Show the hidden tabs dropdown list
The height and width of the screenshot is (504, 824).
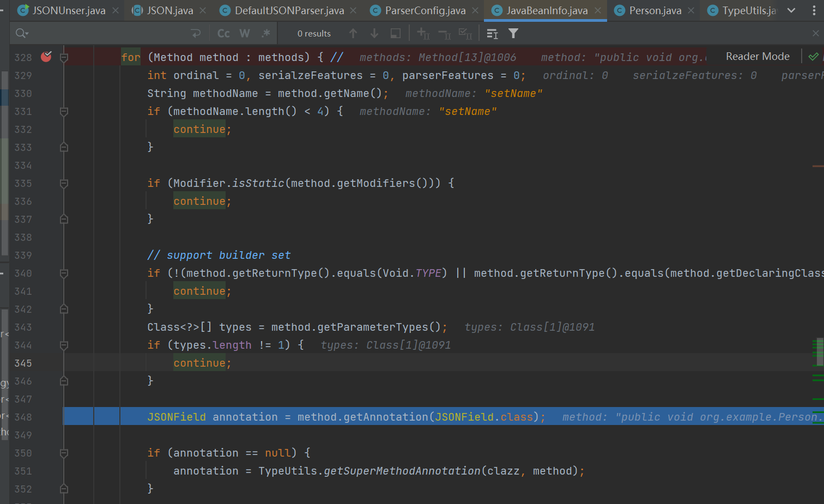click(791, 10)
